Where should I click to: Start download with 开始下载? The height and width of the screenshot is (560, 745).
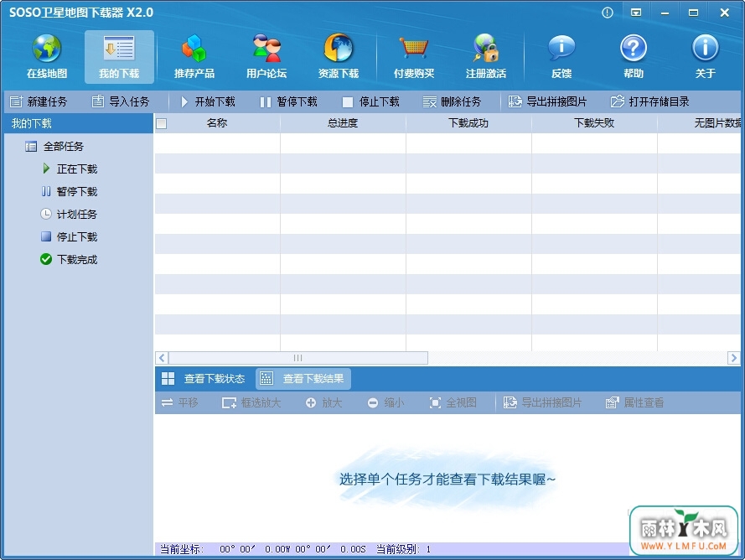(208, 101)
